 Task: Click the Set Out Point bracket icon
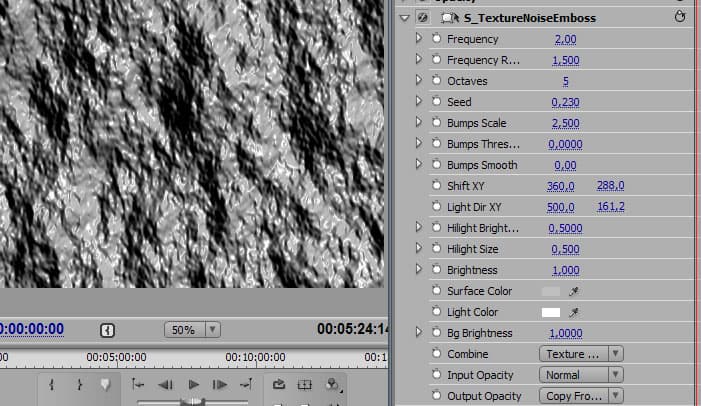click(78, 385)
